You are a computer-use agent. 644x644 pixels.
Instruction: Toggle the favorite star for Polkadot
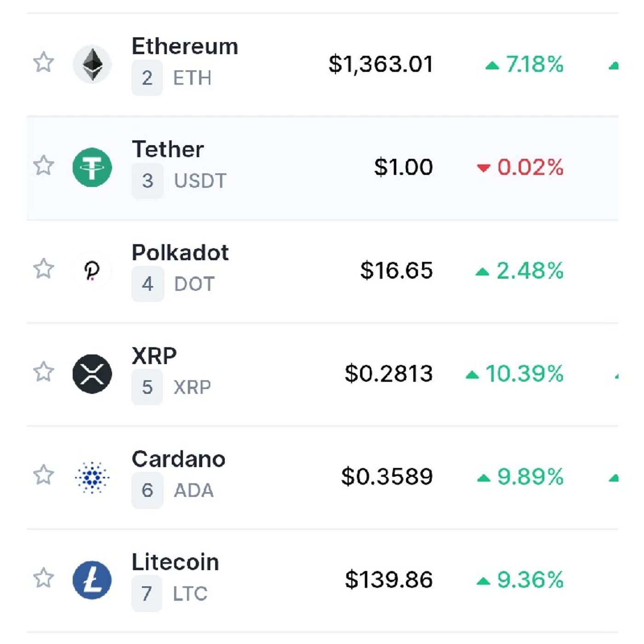point(44,268)
